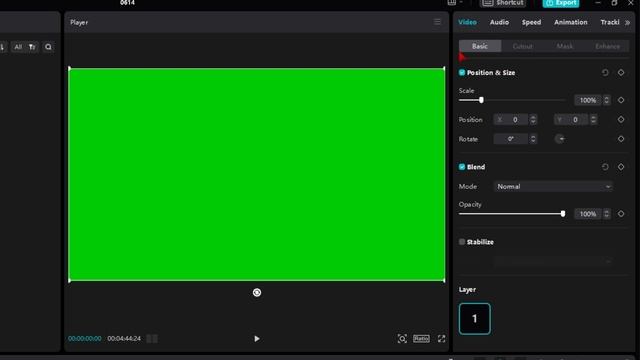Click the Scale percentage stepper arrows
640x360 pixels.
(607, 100)
